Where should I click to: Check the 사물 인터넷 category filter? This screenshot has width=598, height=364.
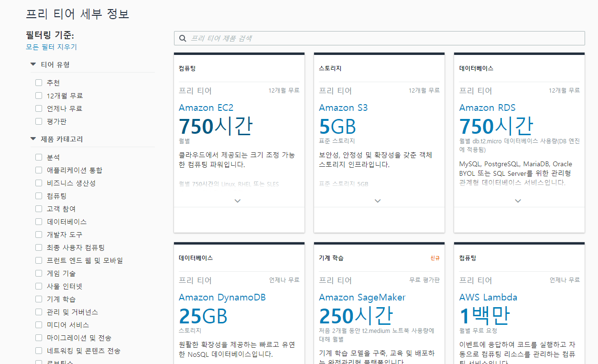tap(39, 286)
